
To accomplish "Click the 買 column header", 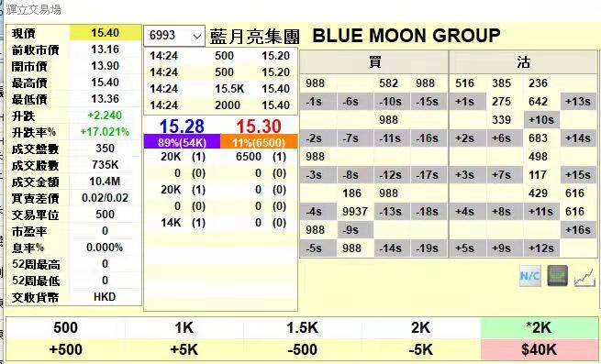I will click(374, 62).
